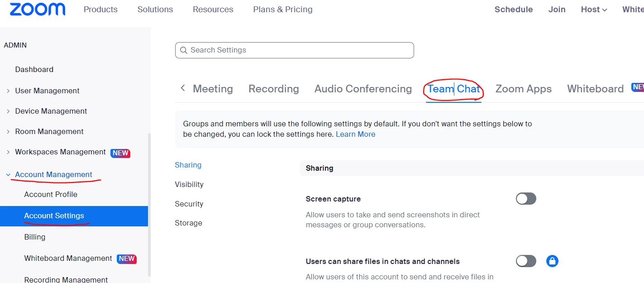Jump to the Storage settings section
This screenshot has height=283, width=644.
189,223
